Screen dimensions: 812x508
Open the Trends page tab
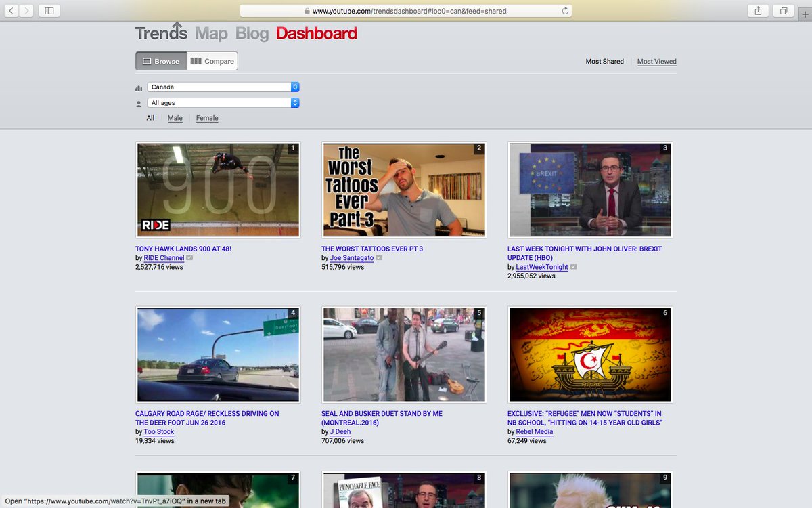coord(161,33)
